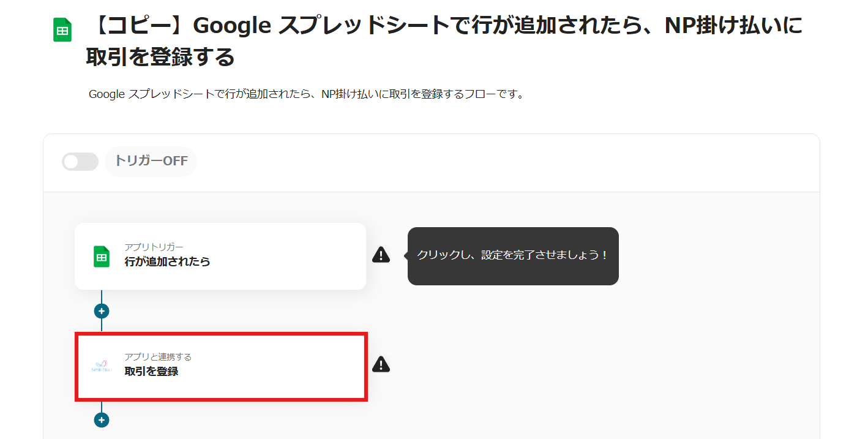
Task: Click the bold 取引を登録 step name
Action: coord(151,371)
